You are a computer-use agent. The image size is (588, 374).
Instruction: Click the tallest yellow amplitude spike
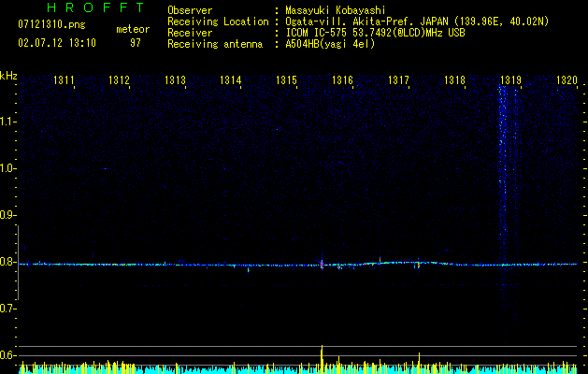tap(322, 359)
